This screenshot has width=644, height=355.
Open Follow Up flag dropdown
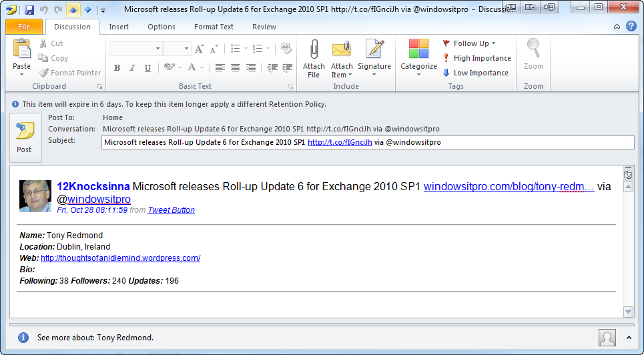click(x=469, y=43)
